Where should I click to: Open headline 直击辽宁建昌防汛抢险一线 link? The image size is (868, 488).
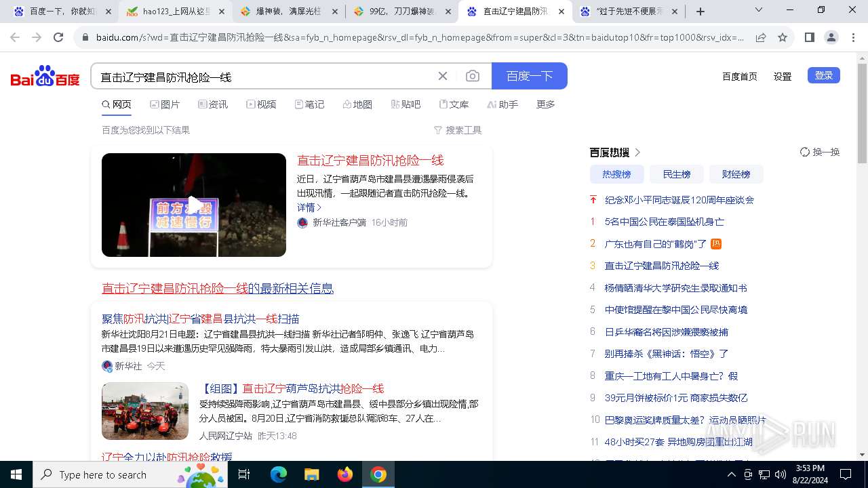370,161
